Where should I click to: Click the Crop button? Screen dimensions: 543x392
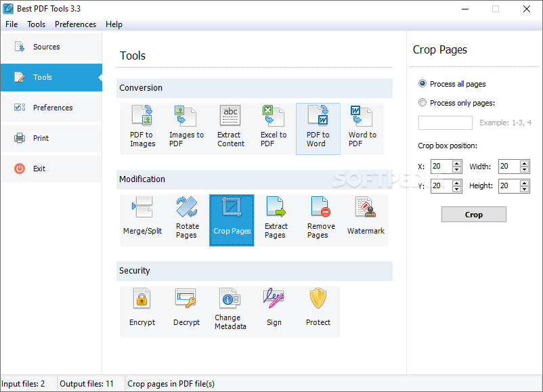click(474, 215)
